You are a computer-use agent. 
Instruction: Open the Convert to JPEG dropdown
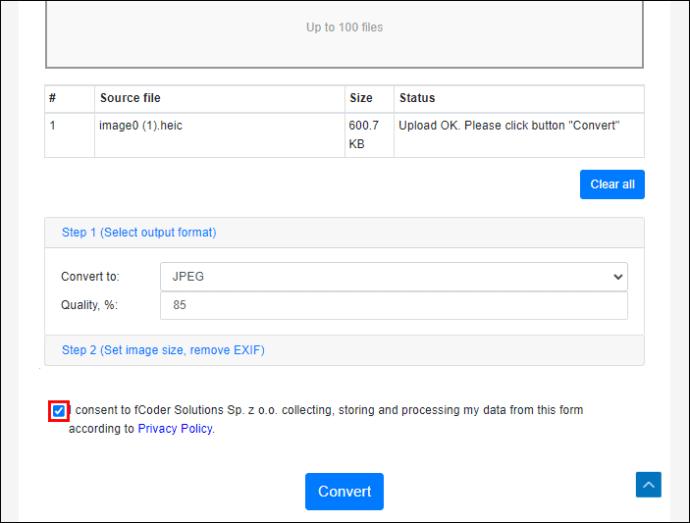(x=394, y=276)
